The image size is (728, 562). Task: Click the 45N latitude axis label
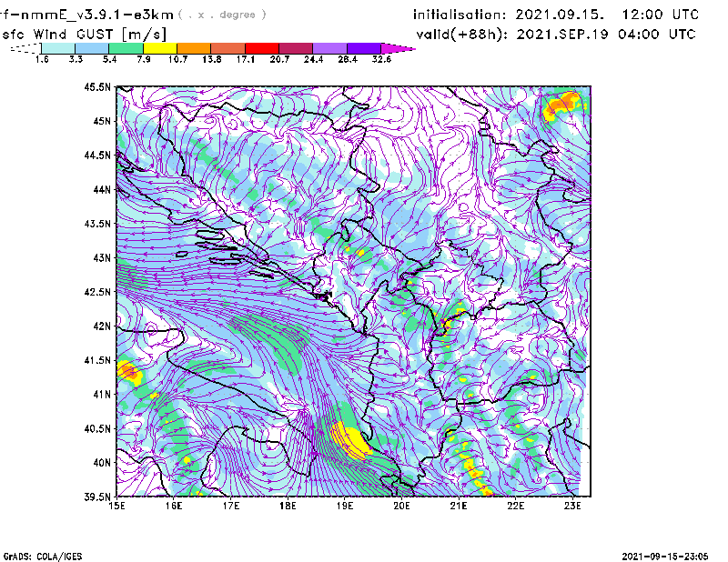(102, 121)
